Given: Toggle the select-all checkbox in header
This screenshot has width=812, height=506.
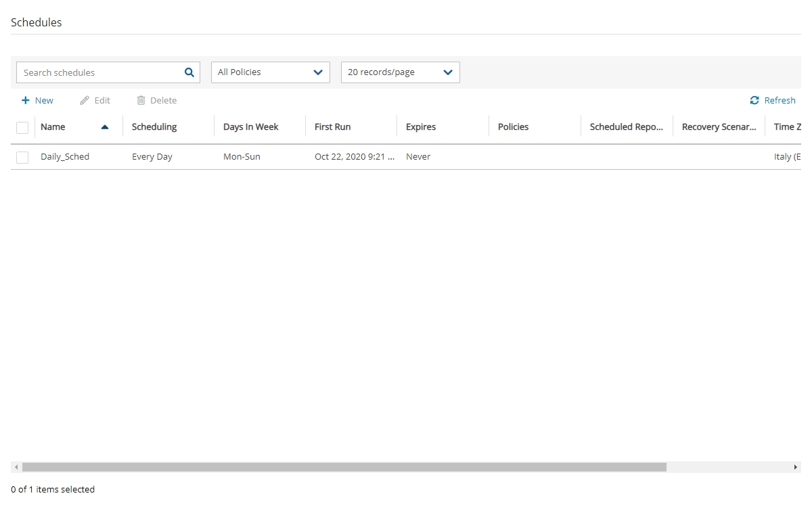Looking at the screenshot, I should pos(22,127).
